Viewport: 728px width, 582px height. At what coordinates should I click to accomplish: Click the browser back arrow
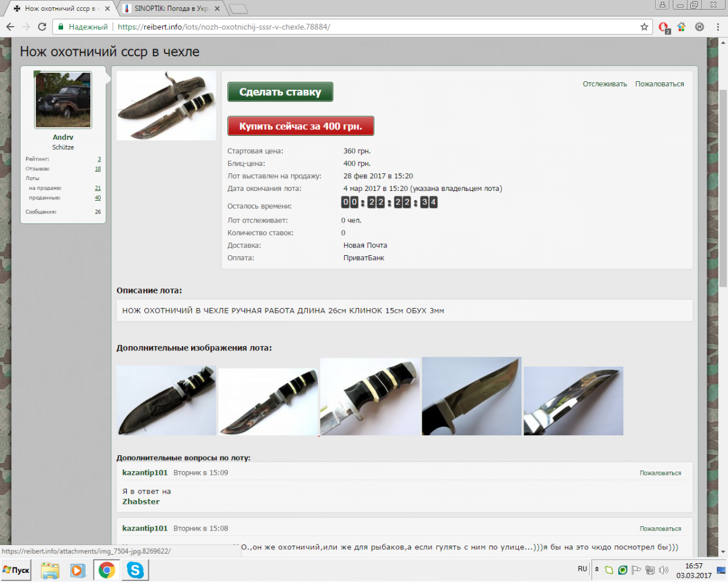click(x=10, y=27)
